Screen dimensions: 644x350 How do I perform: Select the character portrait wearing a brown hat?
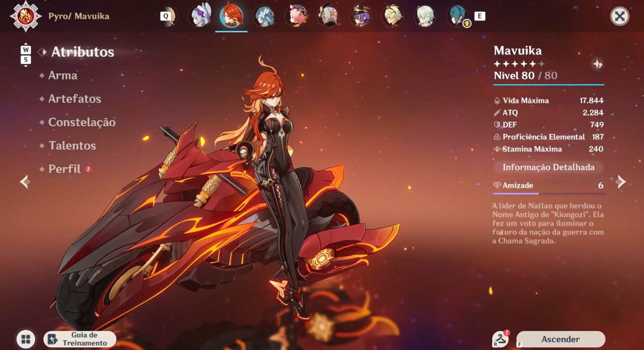[360, 16]
